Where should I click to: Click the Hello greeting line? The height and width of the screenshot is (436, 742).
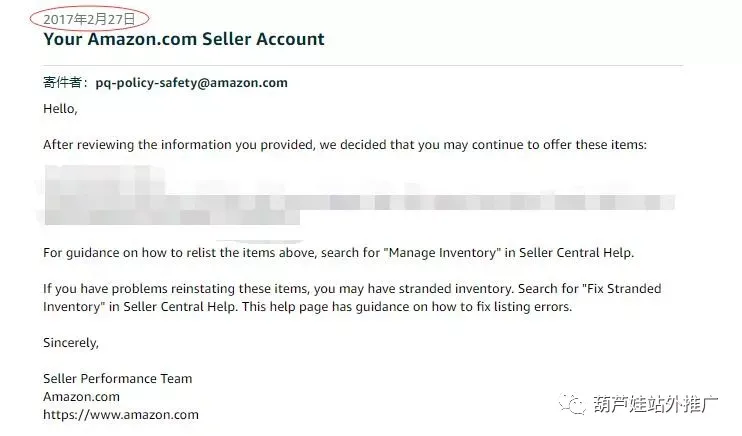tap(60, 109)
